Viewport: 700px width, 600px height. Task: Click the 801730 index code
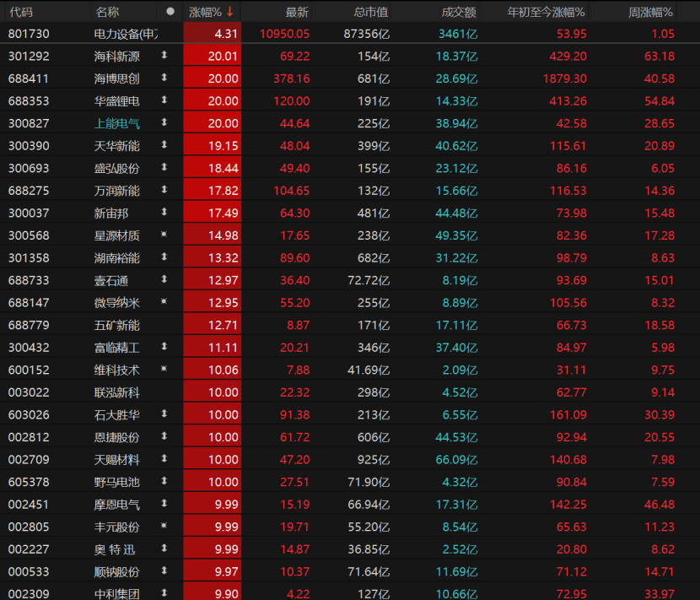pyautogui.click(x=27, y=33)
